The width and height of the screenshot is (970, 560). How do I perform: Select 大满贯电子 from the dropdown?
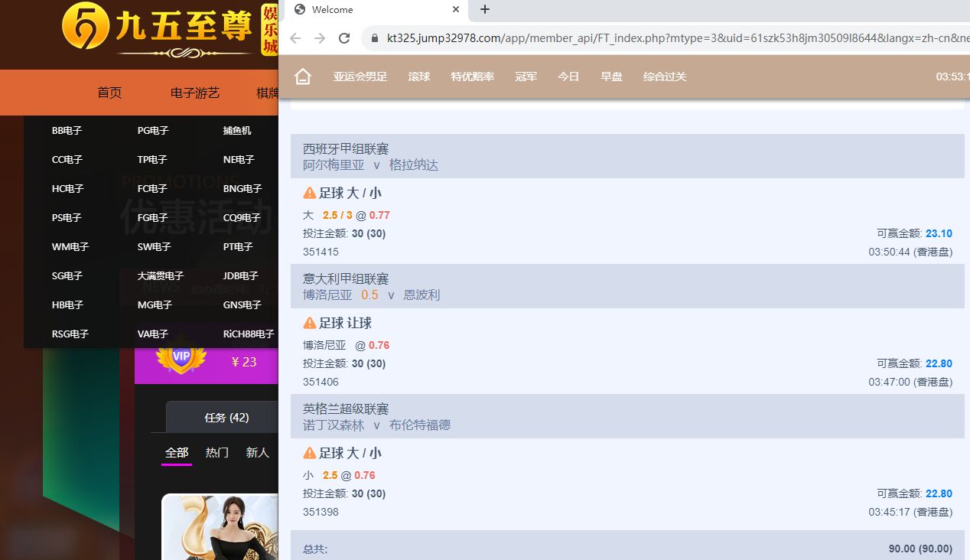pos(161,276)
